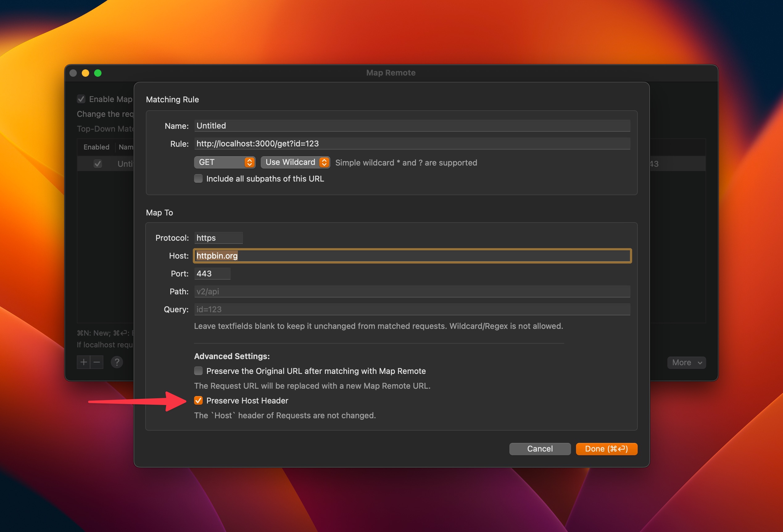The height and width of the screenshot is (532, 783).
Task: Open the Use Wildcard dropdown
Action: 295,162
